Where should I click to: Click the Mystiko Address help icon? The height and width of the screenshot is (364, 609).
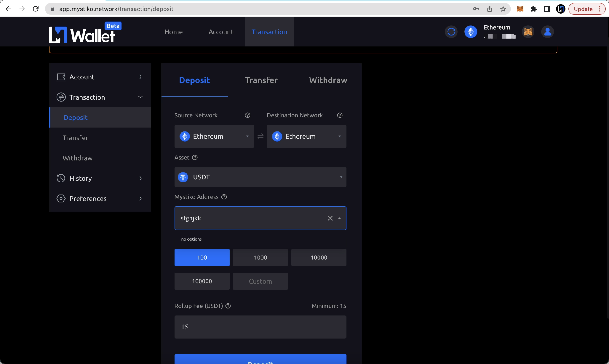(x=224, y=197)
